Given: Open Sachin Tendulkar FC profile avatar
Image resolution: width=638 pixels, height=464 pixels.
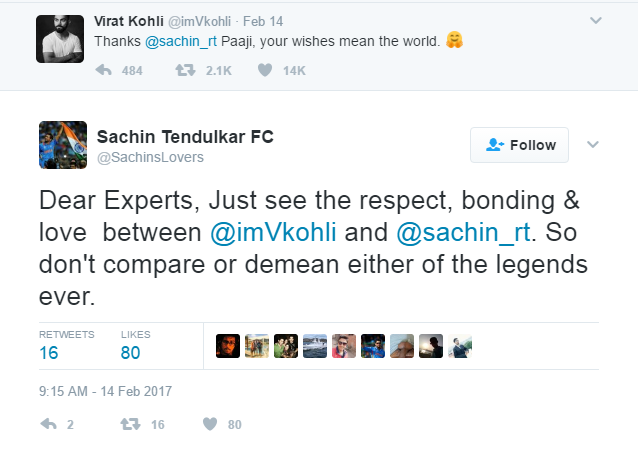Looking at the screenshot, I should 61,145.
